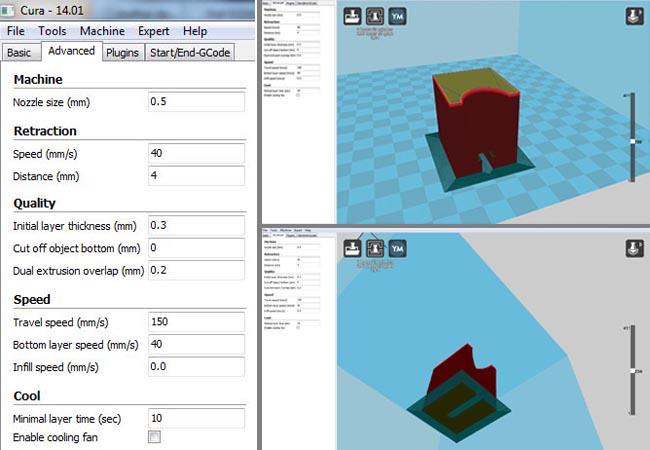This screenshot has width=650, height=450.
Task: Open the File menu
Action: tap(16, 31)
